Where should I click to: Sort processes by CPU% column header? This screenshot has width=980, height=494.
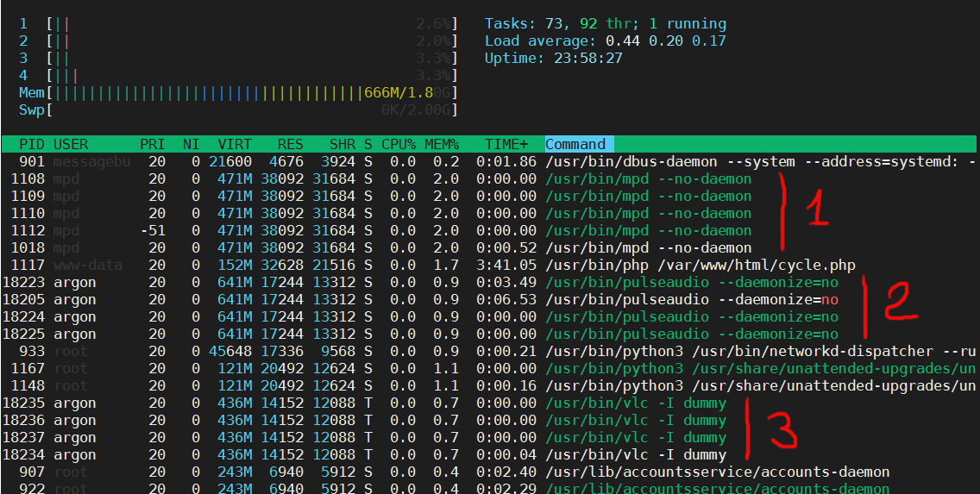(x=399, y=144)
